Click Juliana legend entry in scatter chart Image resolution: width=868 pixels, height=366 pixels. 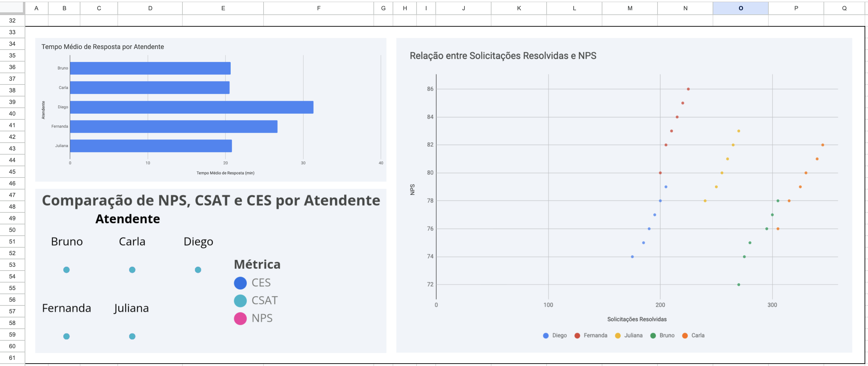coord(629,336)
